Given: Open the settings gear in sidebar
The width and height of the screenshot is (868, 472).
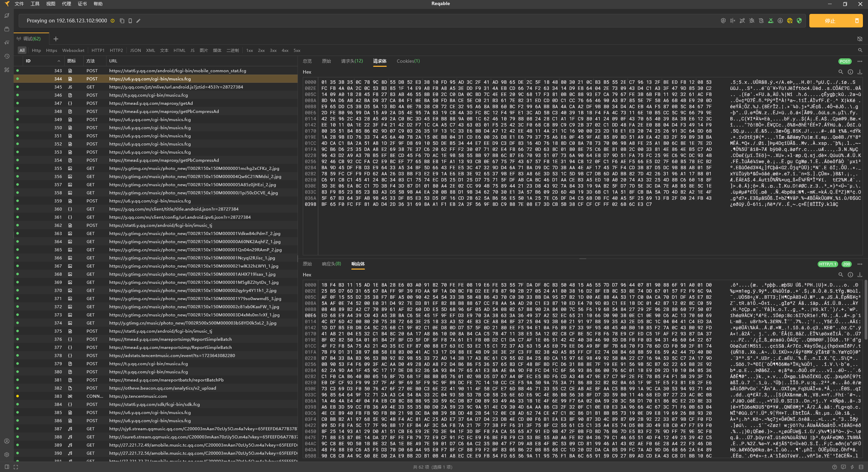Looking at the screenshot, I should [6, 455].
